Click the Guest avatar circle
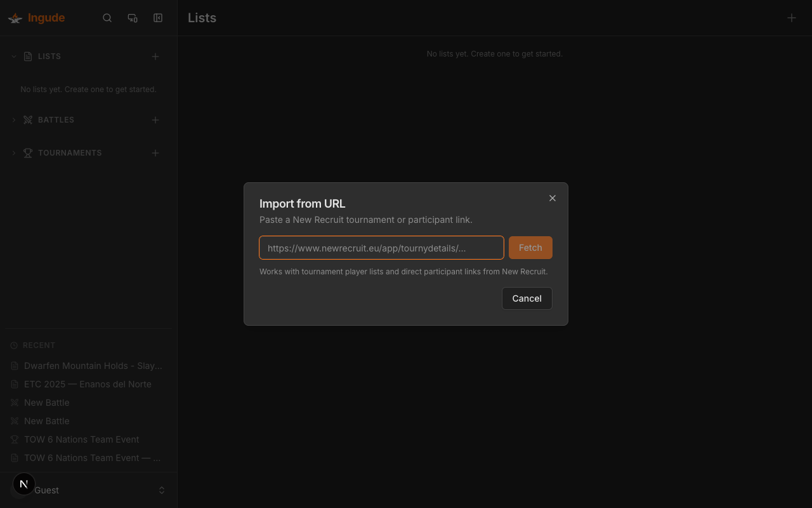 tap(23, 483)
